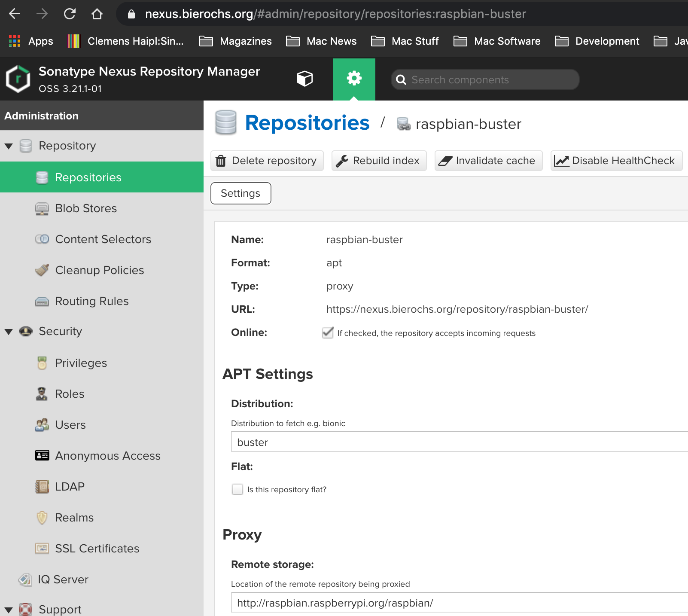Select the Security tree node
The image size is (688, 616).
tap(60, 331)
